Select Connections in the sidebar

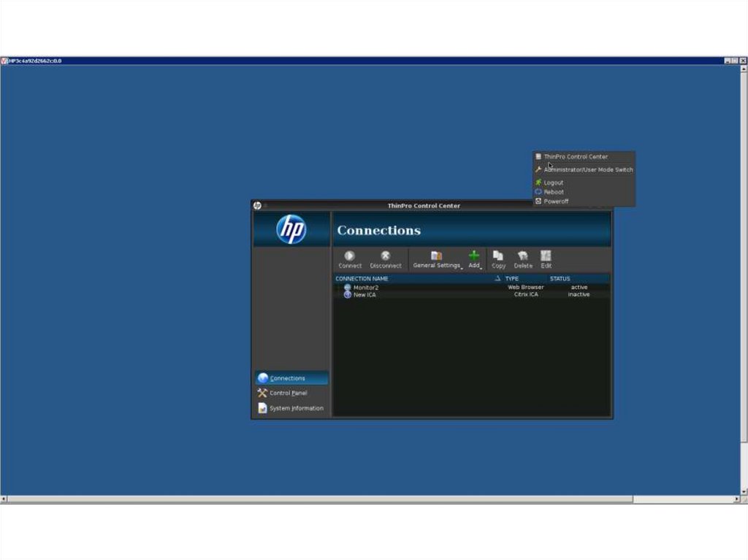291,377
